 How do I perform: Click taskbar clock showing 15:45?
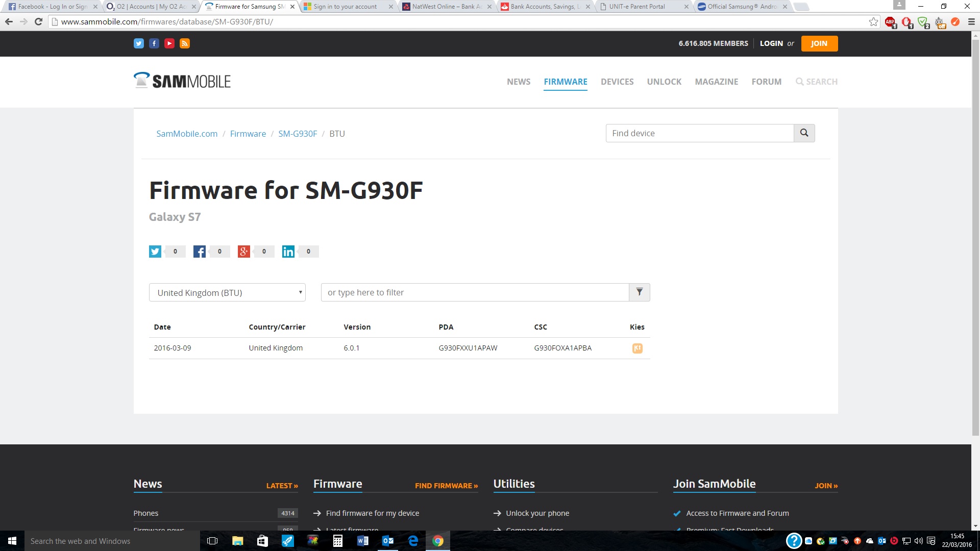pos(957,541)
